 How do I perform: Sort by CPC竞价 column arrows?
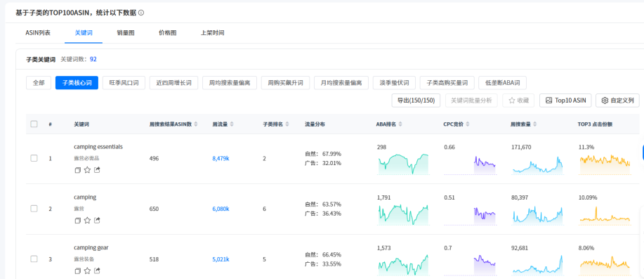tap(468, 124)
